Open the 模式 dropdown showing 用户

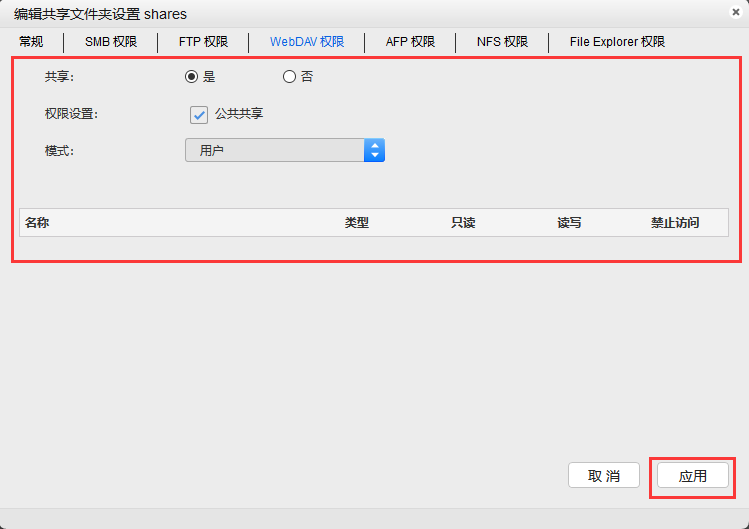[285, 150]
